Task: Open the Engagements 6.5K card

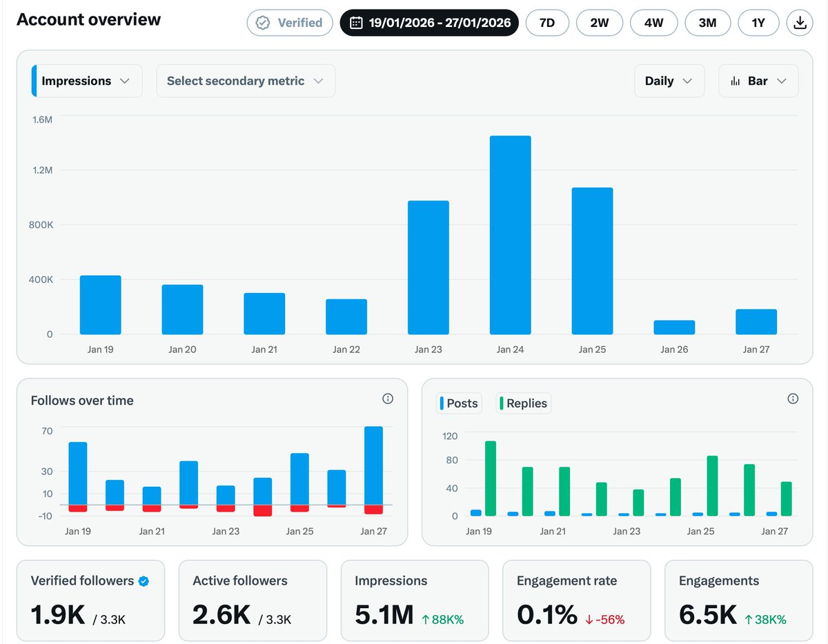Action: click(x=738, y=601)
